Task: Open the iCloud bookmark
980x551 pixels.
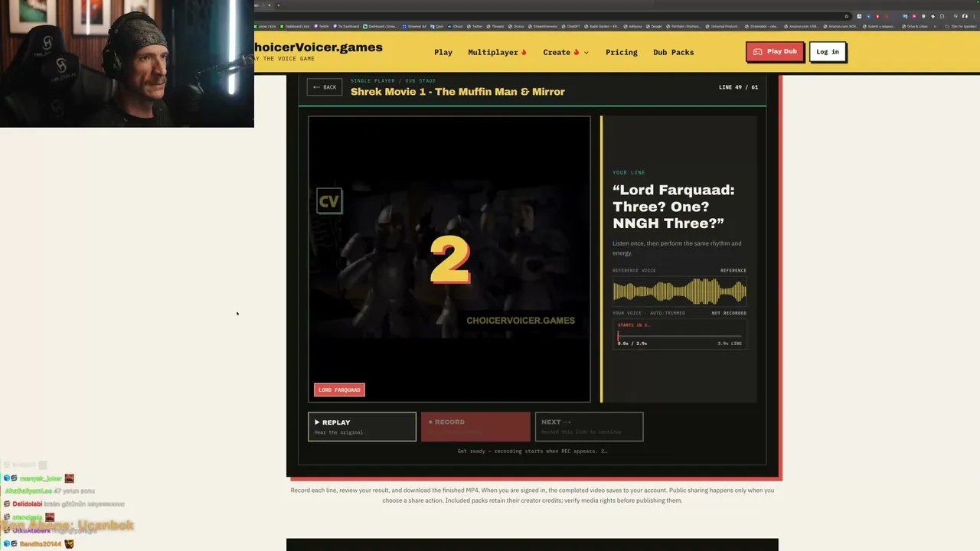Action: [x=456, y=26]
